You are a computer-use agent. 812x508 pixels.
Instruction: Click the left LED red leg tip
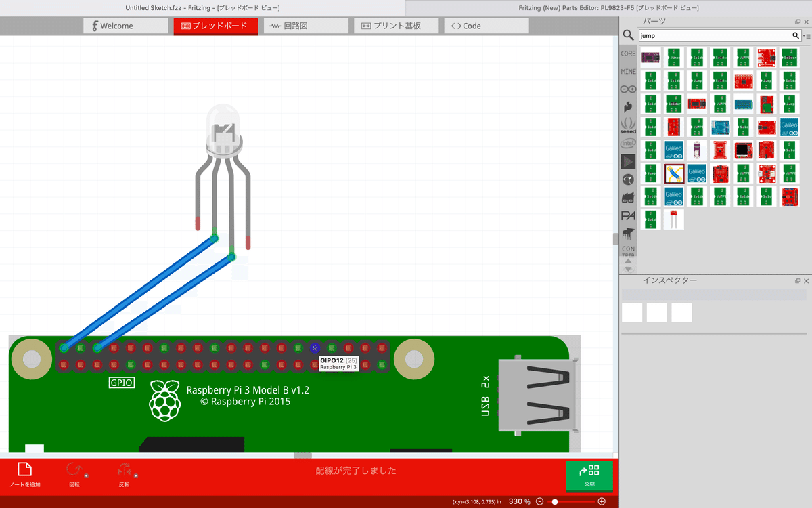pyautogui.click(x=198, y=222)
